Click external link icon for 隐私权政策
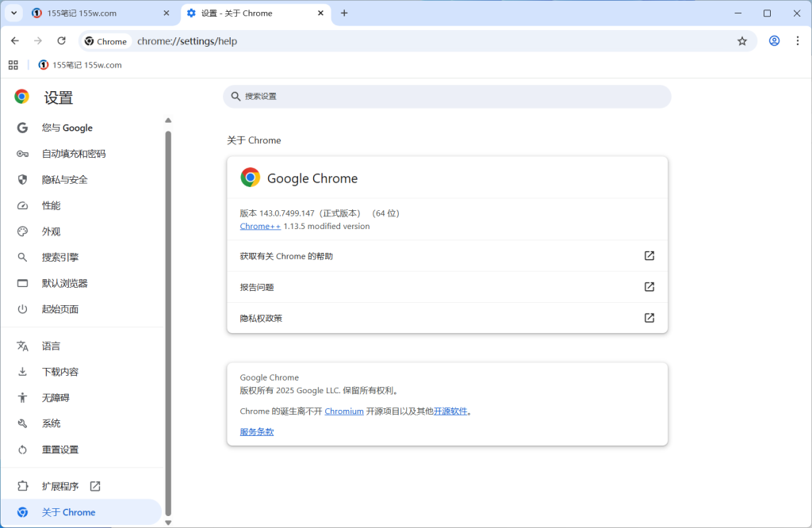Image resolution: width=812 pixels, height=528 pixels. [x=649, y=318]
